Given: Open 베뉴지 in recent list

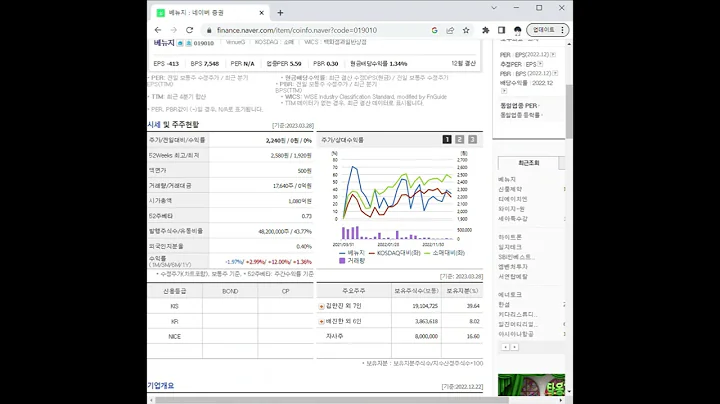Looking at the screenshot, I should 507,180.
